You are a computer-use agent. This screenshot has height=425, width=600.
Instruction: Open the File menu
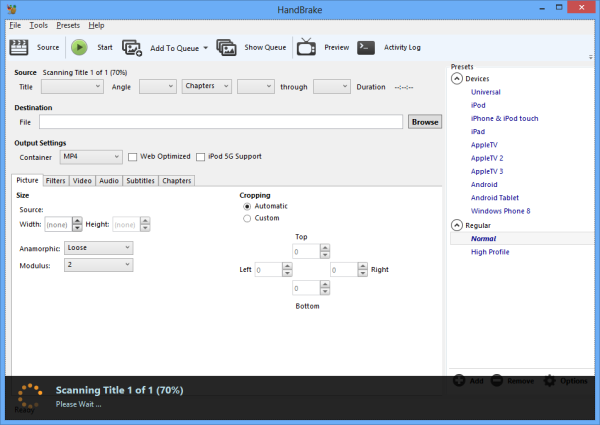click(15, 25)
